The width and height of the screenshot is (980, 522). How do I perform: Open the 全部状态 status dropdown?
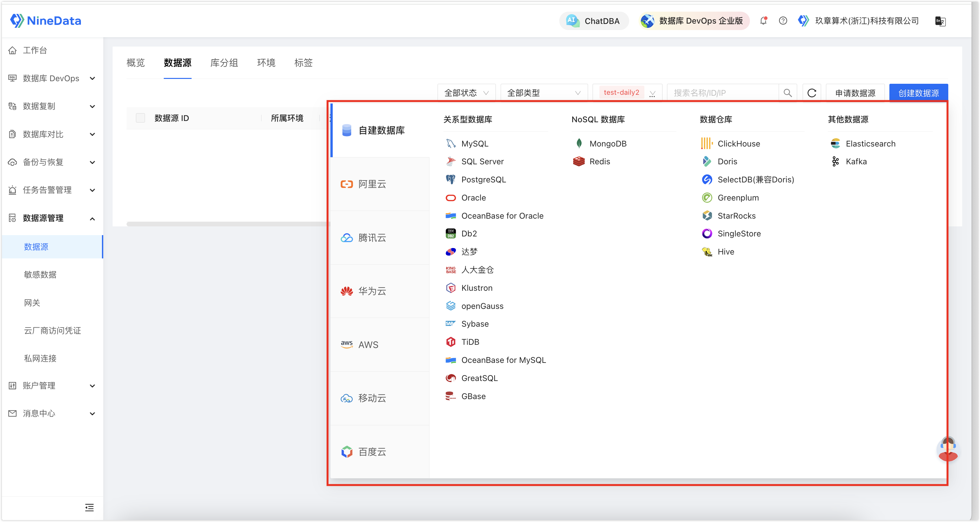pyautogui.click(x=466, y=93)
